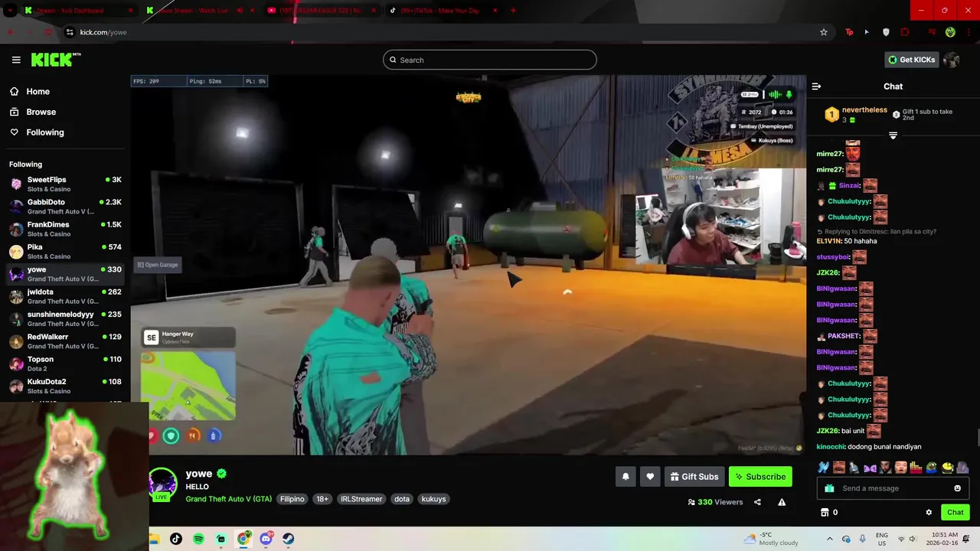Image resolution: width=980 pixels, height=551 pixels.
Task: Open the chat emoji picker
Action: [957, 488]
